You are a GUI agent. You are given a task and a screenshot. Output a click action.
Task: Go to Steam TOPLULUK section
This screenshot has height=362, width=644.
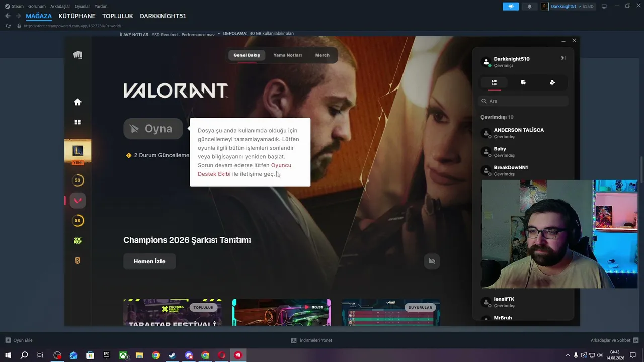click(118, 16)
